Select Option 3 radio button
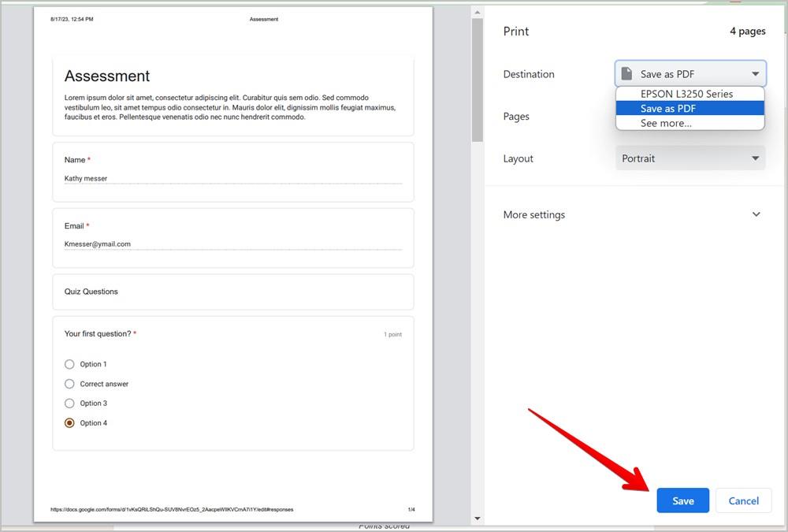This screenshot has width=788, height=532. pos(69,404)
